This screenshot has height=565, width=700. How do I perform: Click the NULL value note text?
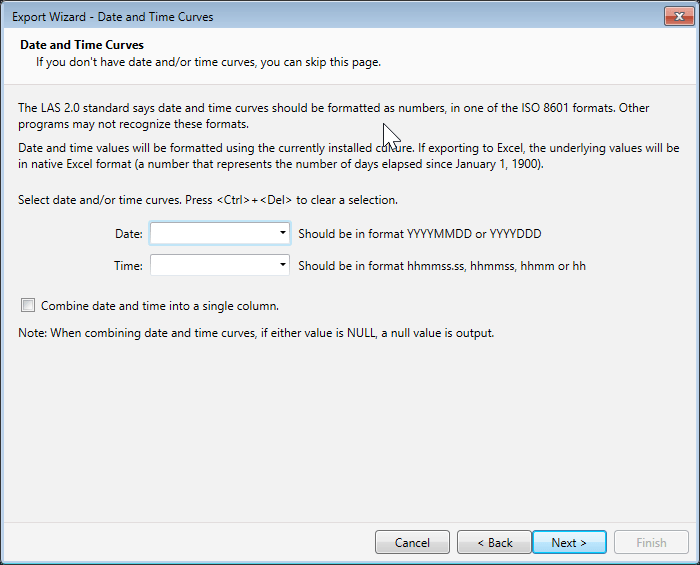click(x=255, y=332)
